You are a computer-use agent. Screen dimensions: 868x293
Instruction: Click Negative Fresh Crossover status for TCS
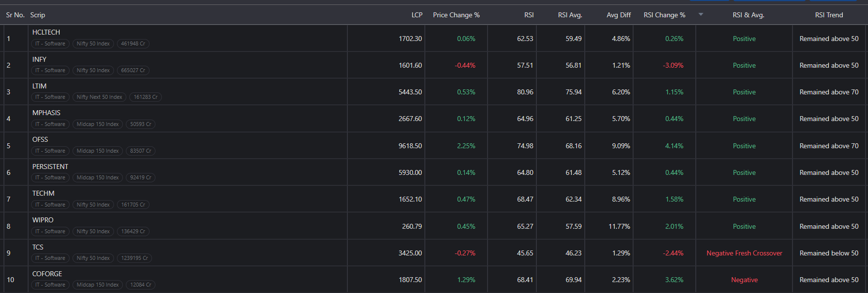(744, 253)
